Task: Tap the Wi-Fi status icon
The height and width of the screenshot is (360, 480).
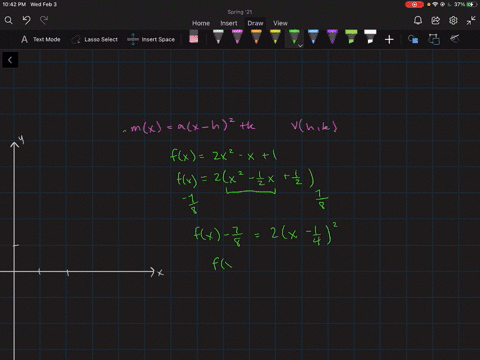Action: pyautogui.click(x=435, y=4)
